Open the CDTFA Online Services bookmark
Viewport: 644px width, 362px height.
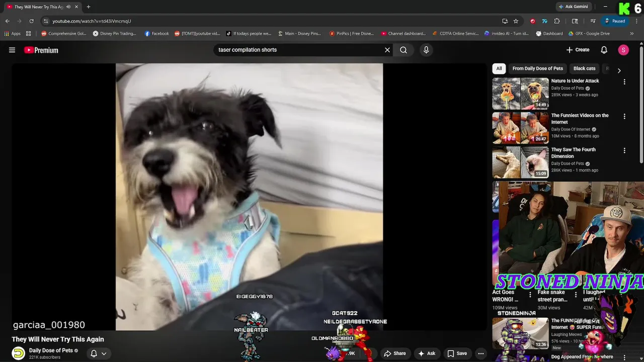coord(455,34)
